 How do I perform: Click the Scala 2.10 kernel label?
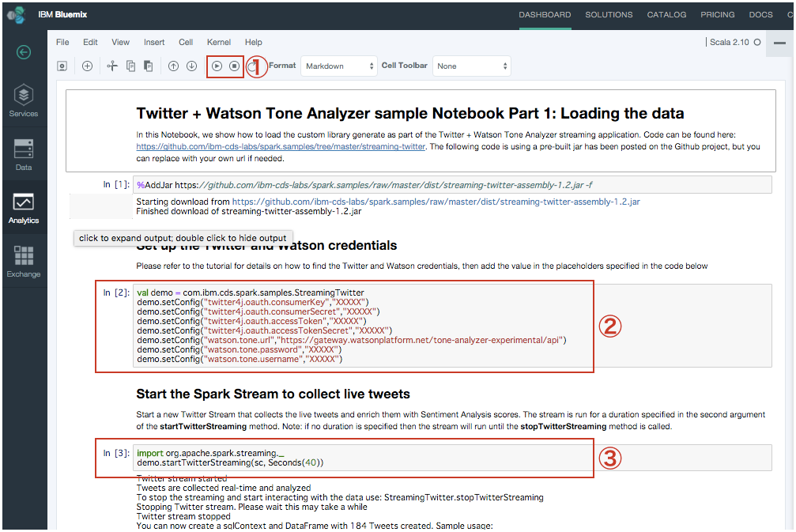pos(729,42)
